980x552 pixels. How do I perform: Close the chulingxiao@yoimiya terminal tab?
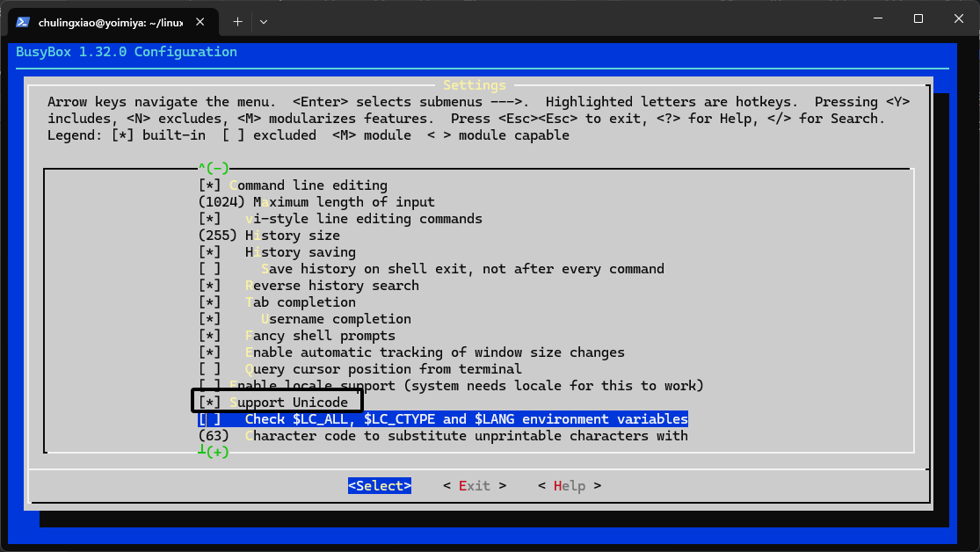click(x=200, y=22)
